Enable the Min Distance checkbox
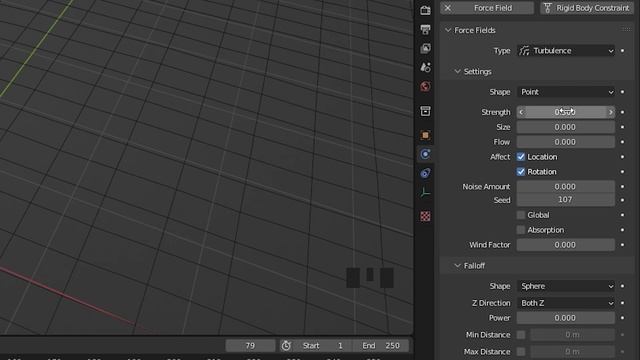The image size is (640, 360). pos(521,335)
